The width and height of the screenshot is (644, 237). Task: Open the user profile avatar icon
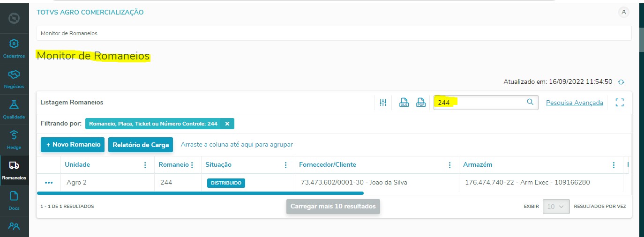[623, 12]
